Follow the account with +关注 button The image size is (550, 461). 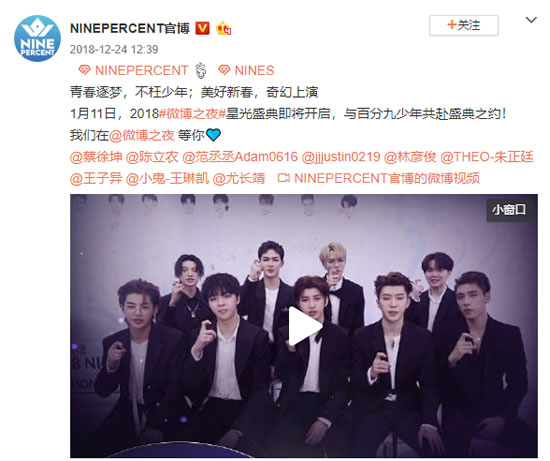[463, 25]
